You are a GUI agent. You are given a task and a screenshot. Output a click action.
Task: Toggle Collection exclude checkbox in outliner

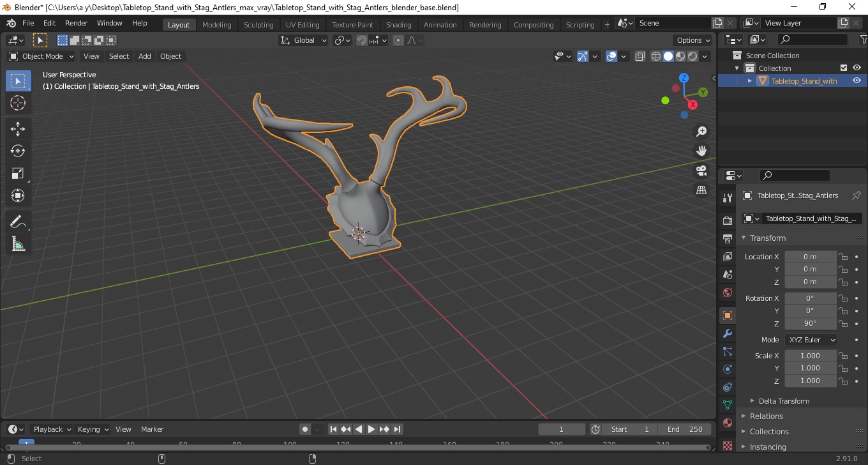click(x=844, y=68)
